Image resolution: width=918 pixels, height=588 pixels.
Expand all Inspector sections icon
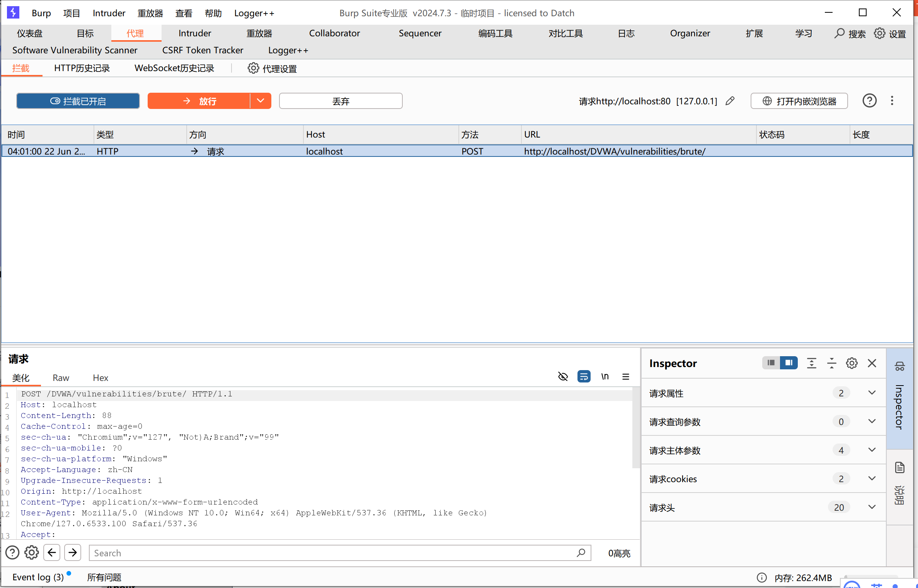pyautogui.click(x=812, y=363)
